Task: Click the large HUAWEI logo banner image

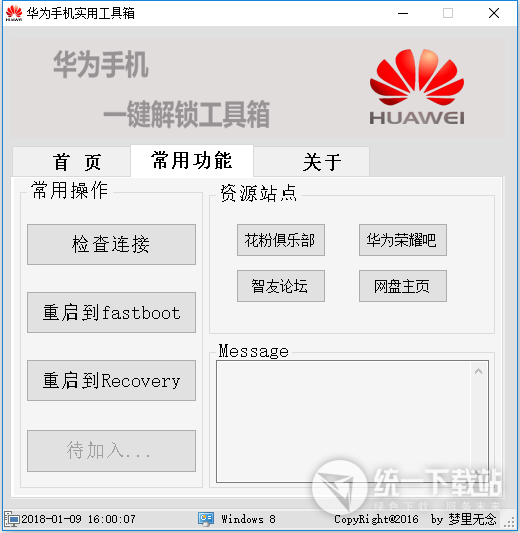Action: [417, 87]
